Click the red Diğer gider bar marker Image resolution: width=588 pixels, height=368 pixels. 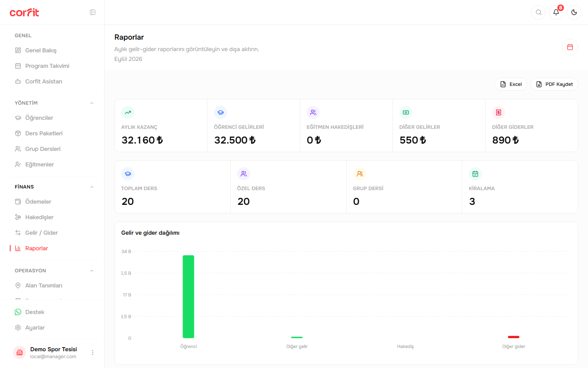(514, 337)
